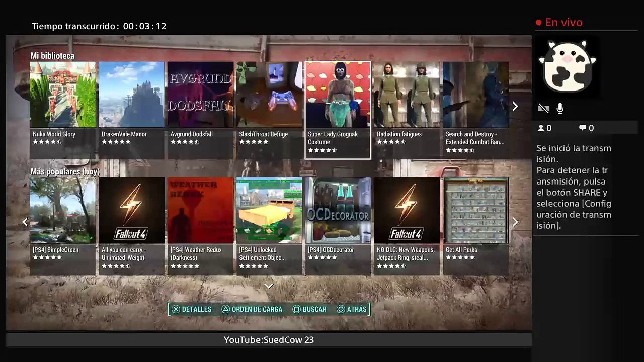Click the viewers count icon

[541, 128]
